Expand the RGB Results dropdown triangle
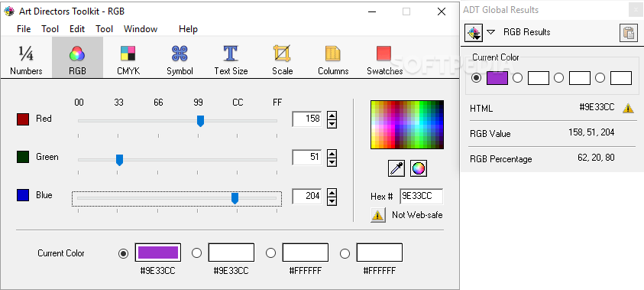Image resolution: width=644 pixels, height=290 pixels. pos(490,32)
